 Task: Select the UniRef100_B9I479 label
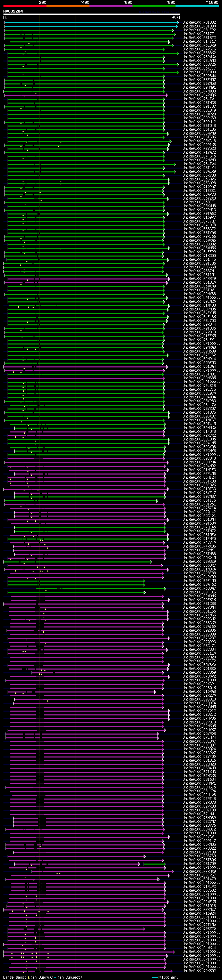(x=199, y=879)
